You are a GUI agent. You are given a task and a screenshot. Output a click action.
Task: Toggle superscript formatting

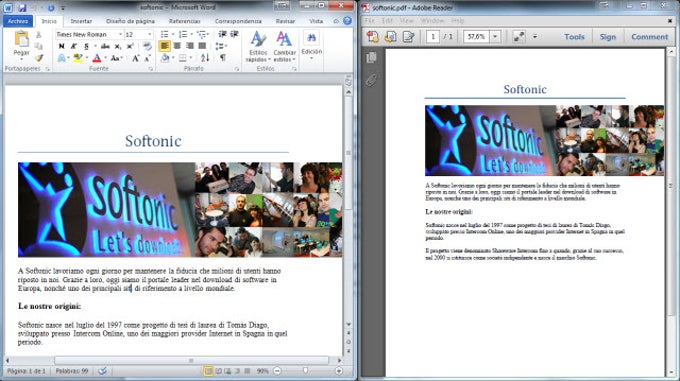tap(130, 46)
